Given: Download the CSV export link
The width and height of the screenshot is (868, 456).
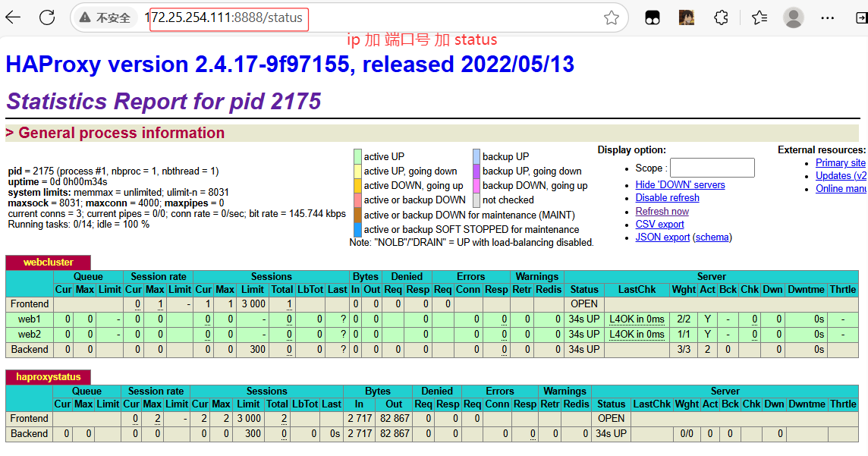Looking at the screenshot, I should click(x=659, y=224).
